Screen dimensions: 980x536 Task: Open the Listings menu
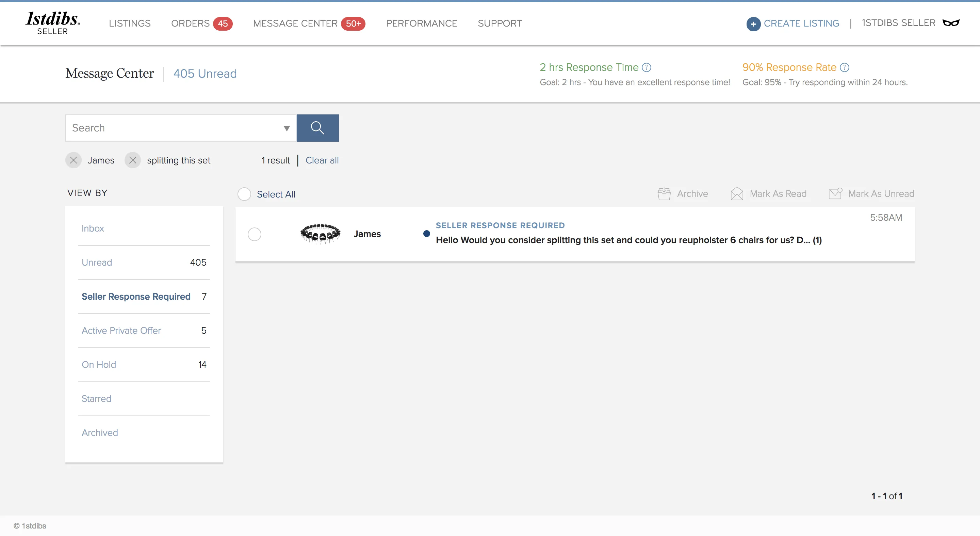pyautogui.click(x=130, y=23)
